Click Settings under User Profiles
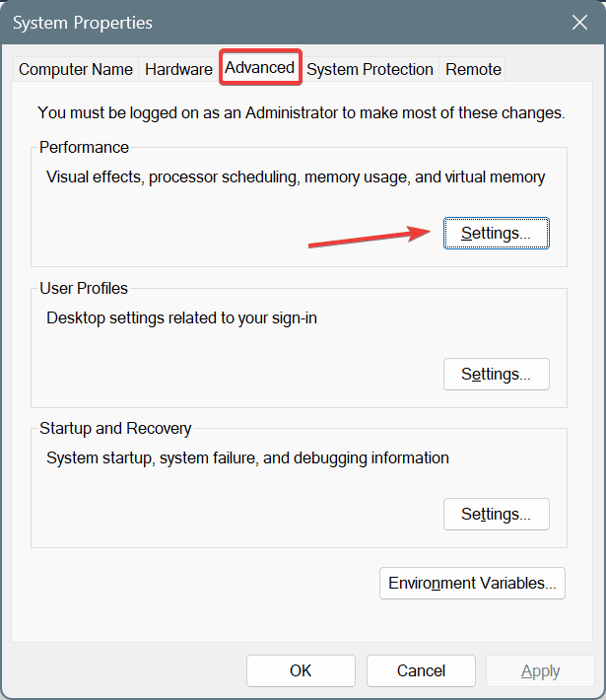This screenshot has width=606, height=700. [x=496, y=375]
